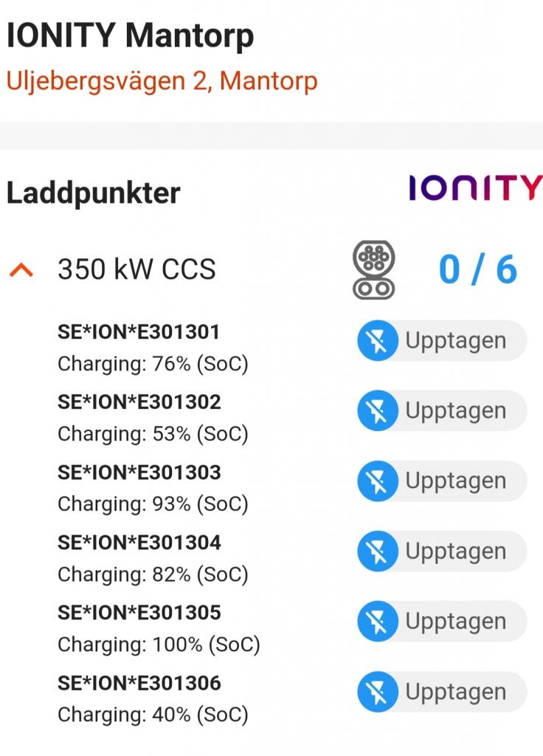The image size is (543, 756).
Task: Click the charging icon for SE*ION*E301302
Action: pyautogui.click(x=377, y=411)
